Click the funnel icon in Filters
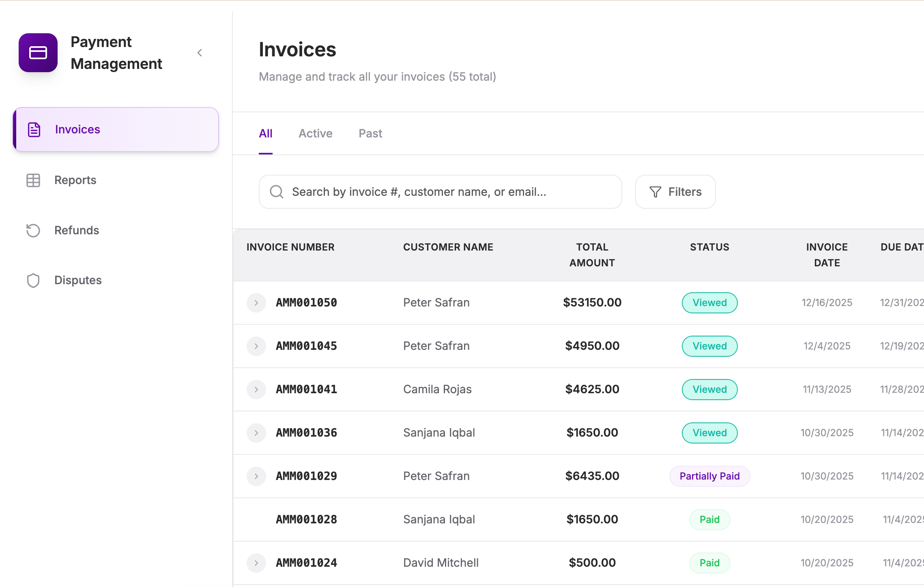The width and height of the screenshot is (924, 587). coord(655,192)
